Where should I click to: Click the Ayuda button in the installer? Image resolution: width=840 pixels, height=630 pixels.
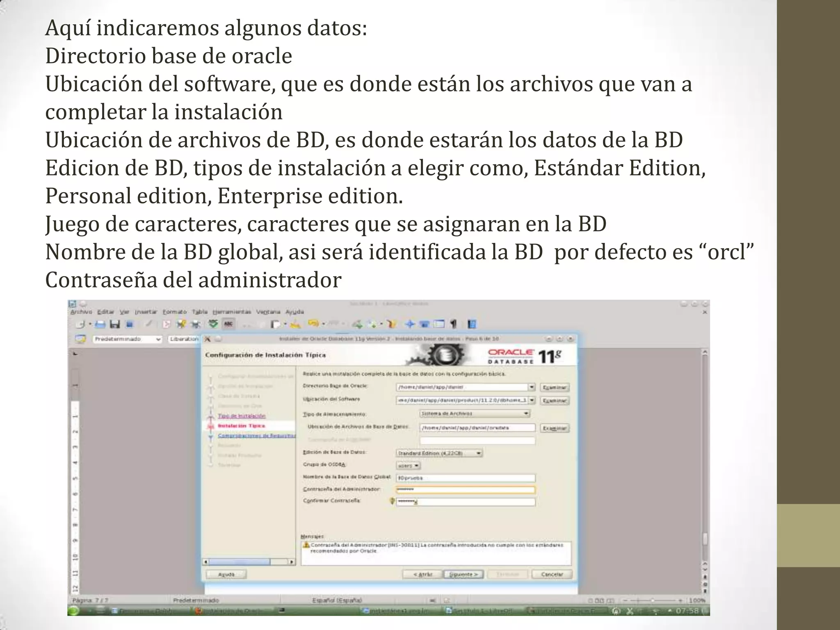coord(226,575)
